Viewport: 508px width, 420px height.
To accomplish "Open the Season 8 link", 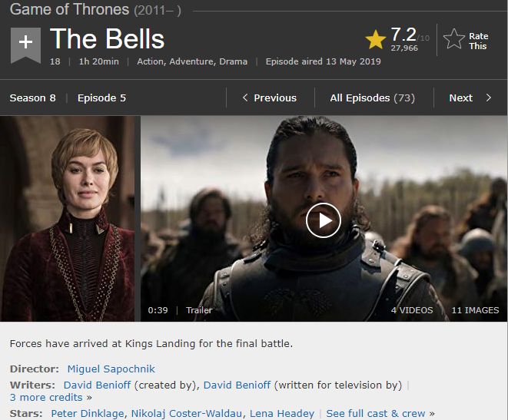I will coord(33,98).
